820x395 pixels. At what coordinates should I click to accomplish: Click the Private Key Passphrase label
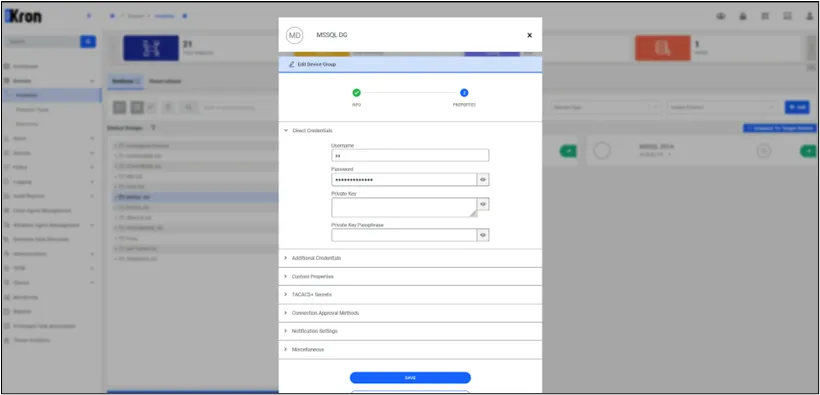pyautogui.click(x=358, y=225)
